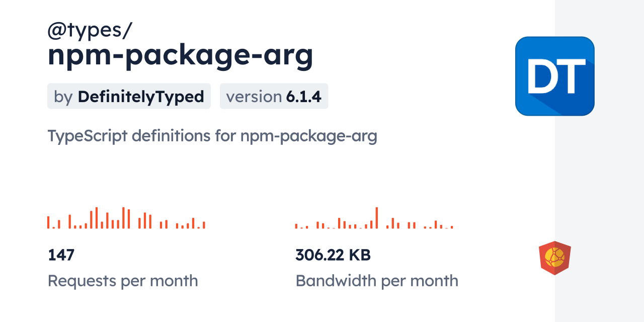Select the '@types/' scope text
This screenshot has width=644, height=322.
pos(90,31)
